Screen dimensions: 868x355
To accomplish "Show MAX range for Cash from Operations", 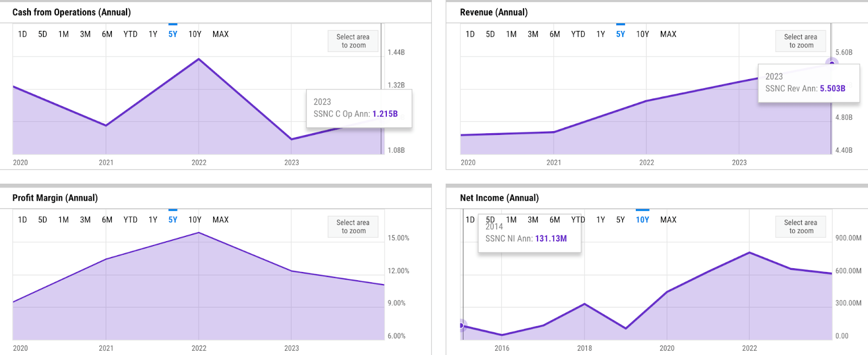I will tap(220, 34).
